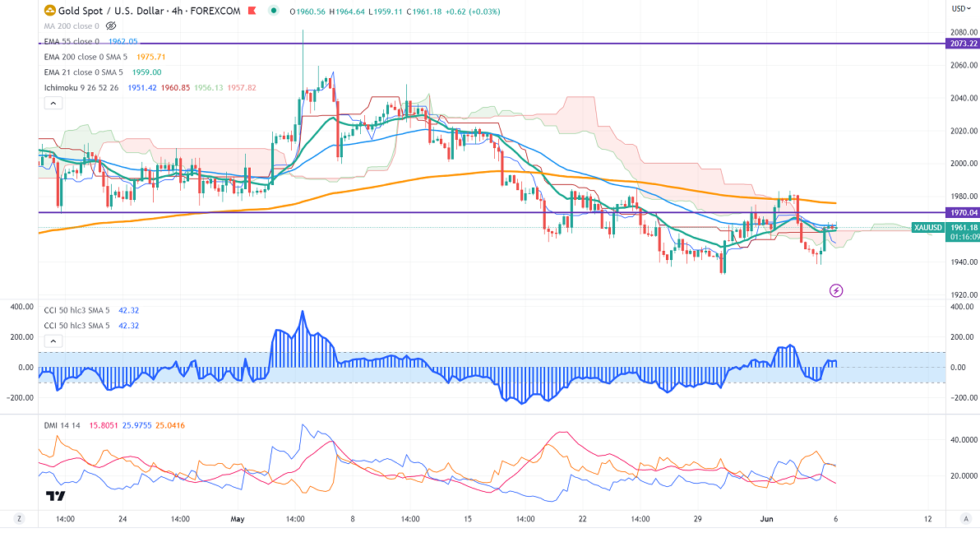Click the green market status dot
Viewport: 980px width, 533px height.
pyautogui.click(x=273, y=11)
